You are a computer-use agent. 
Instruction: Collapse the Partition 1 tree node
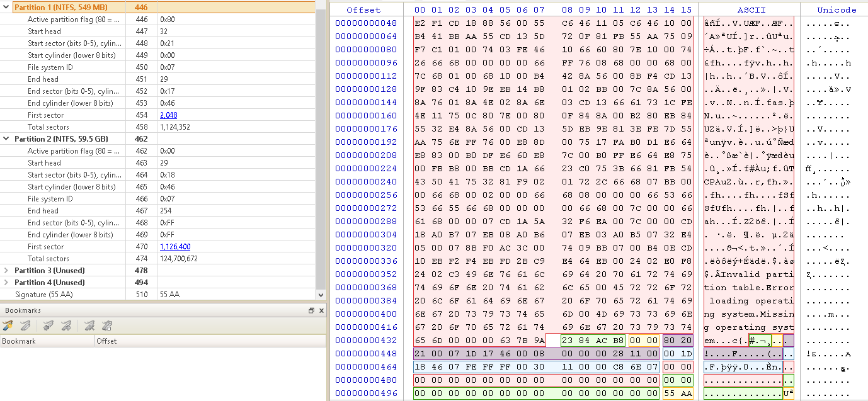(x=6, y=8)
